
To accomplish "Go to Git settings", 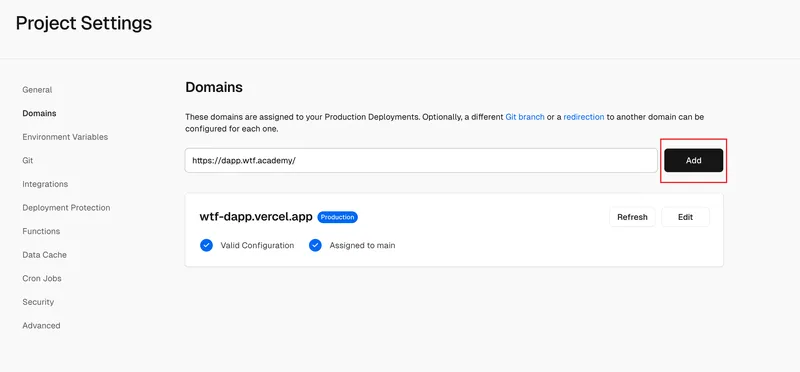I will [28, 160].
